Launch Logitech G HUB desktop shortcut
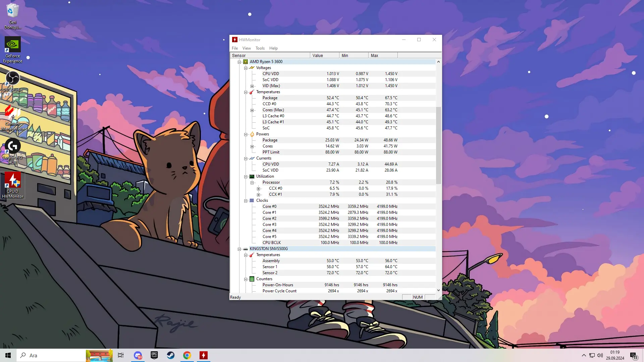The width and height of the screenshot is (644, 362). coord(12,151)
